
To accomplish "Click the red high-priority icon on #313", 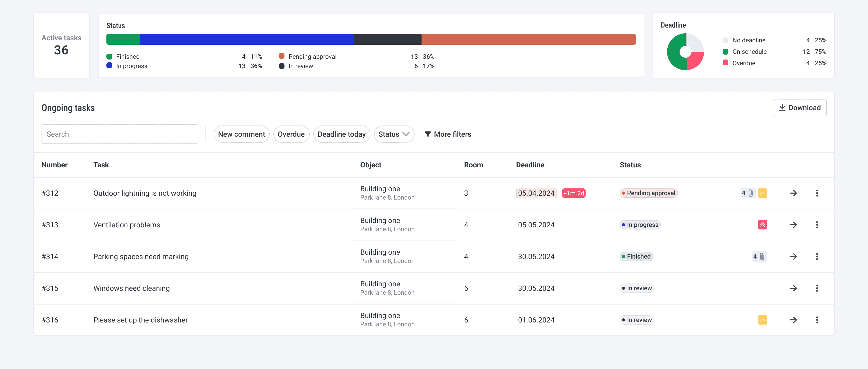I will coord(762,225).
